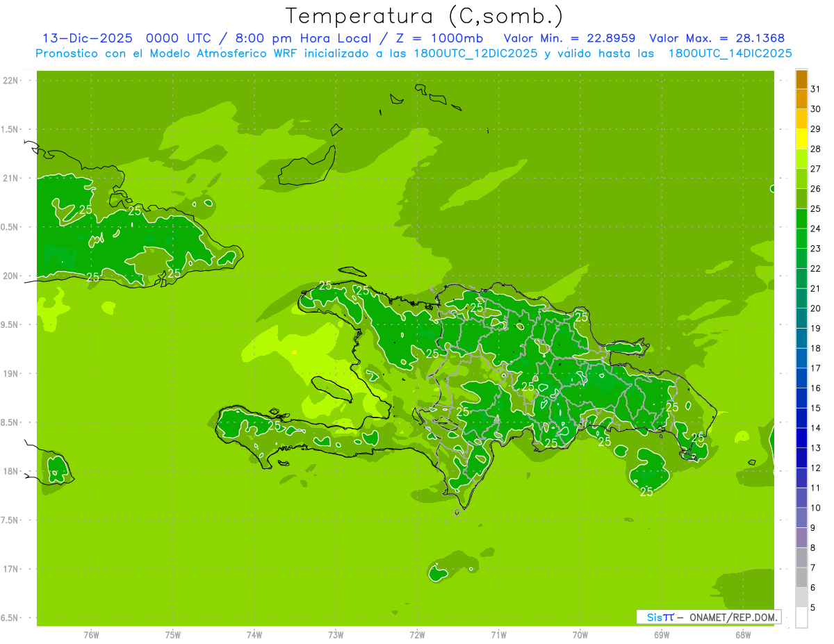Click legend value "30" on the color scale
The height and width of the screenshot is (644, 834).
(x=816, y=109)
